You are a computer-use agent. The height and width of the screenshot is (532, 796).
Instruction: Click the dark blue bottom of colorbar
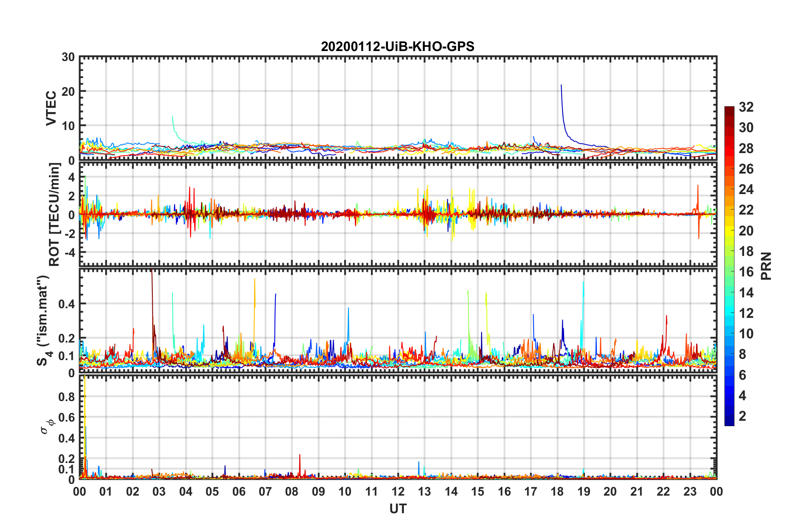coord(729,422)
